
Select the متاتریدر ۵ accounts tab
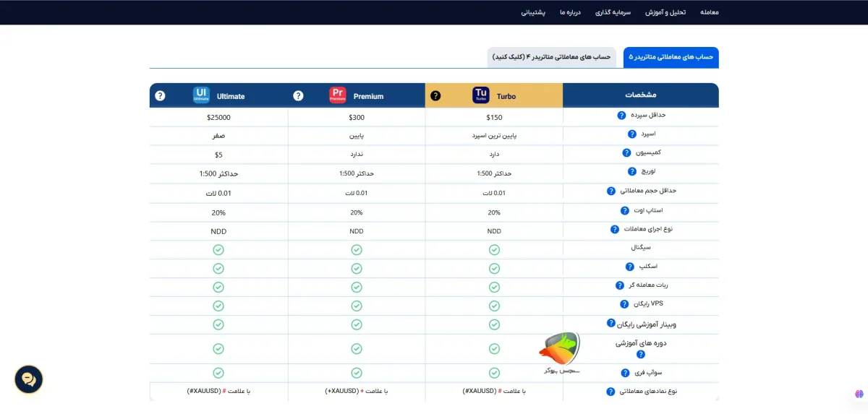point(671,56)
